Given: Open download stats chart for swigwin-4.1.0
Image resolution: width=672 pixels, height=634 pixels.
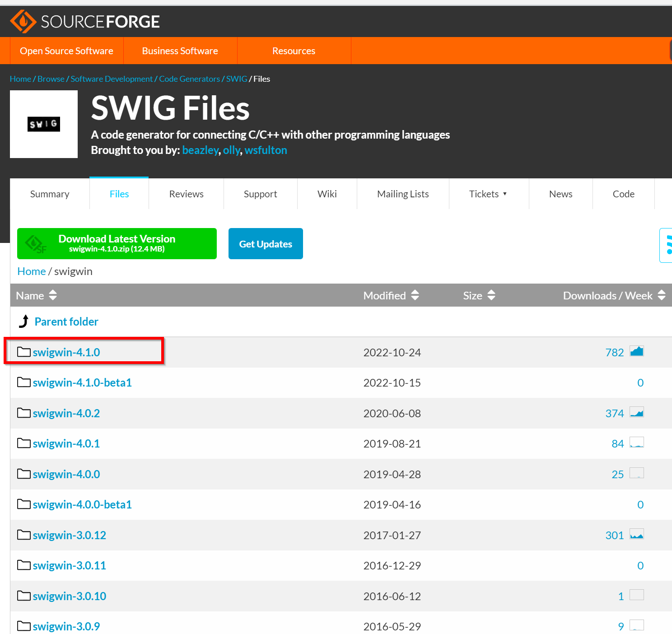Looking at the screenshot, I should click(x=637, y=351).
